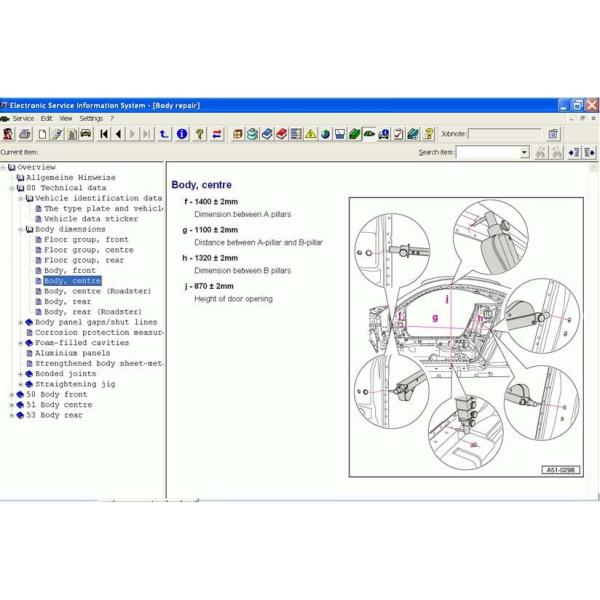The height and width of the screenshot is (600, 600).
Task: Click the mechanic figure toolbar icon
Action: point(8,134)
